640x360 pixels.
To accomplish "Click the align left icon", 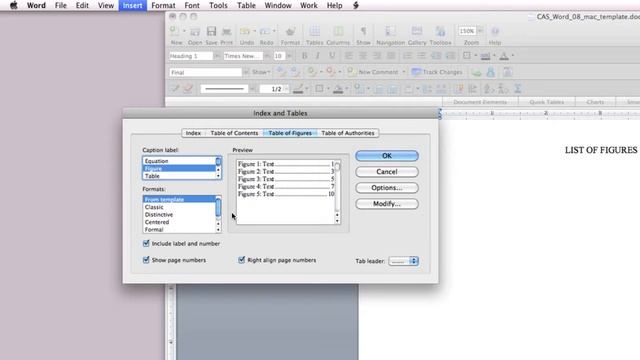I will pyautogui.click(x=348, y=56).
